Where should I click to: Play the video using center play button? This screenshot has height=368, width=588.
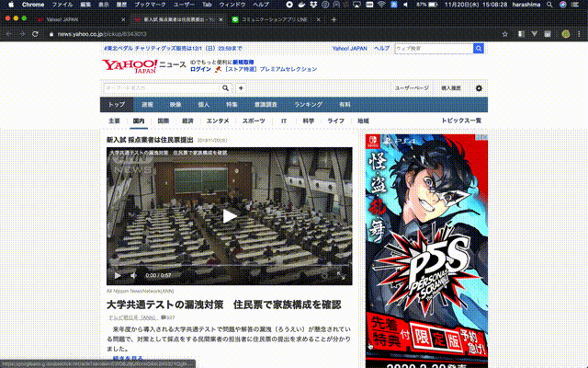229,216
